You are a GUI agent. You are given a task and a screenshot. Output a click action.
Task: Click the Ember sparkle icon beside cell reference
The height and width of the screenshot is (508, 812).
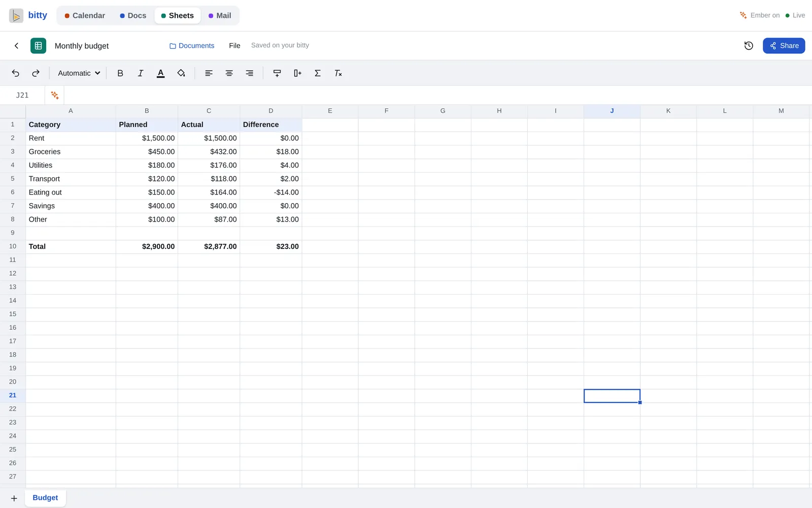(x=55, y=95)
